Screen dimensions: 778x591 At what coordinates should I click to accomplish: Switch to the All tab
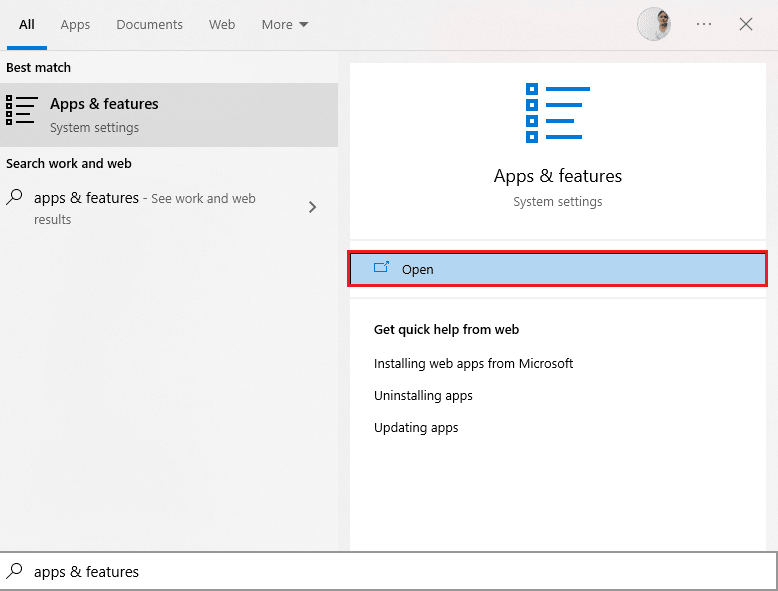[x=27, y=24]
